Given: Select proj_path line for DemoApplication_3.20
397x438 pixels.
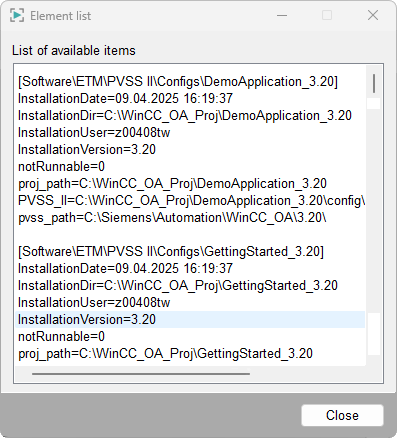Looking at the screenshot, I should 190,184.
